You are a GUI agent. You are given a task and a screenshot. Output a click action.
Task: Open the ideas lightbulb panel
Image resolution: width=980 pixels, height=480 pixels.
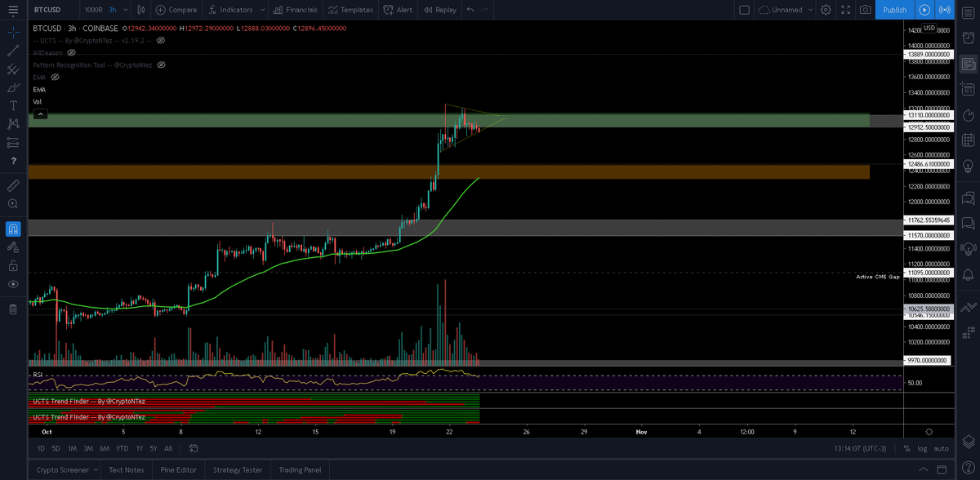[x=969, y=167]
